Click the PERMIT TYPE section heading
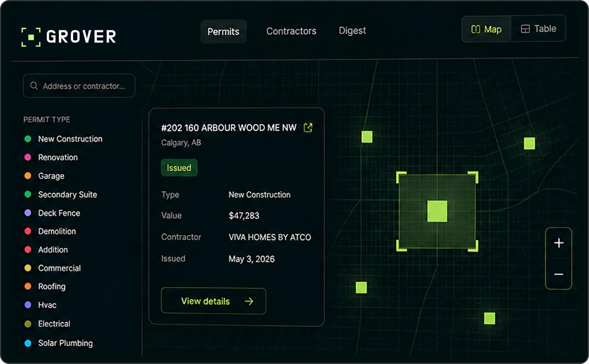The height and width of the screenshot is (364, 589). coord(47,119)
